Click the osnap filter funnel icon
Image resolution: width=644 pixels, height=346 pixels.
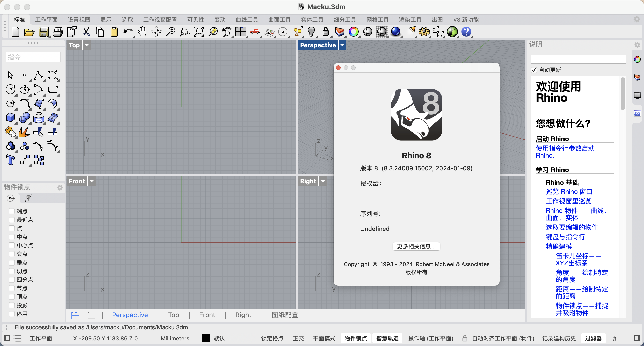(28, 198)
